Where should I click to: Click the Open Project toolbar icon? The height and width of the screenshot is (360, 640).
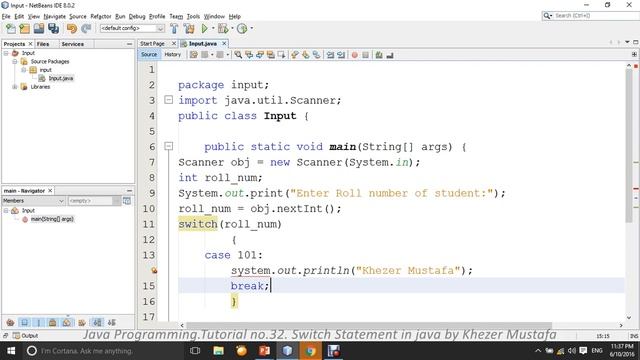click(39, 29)
